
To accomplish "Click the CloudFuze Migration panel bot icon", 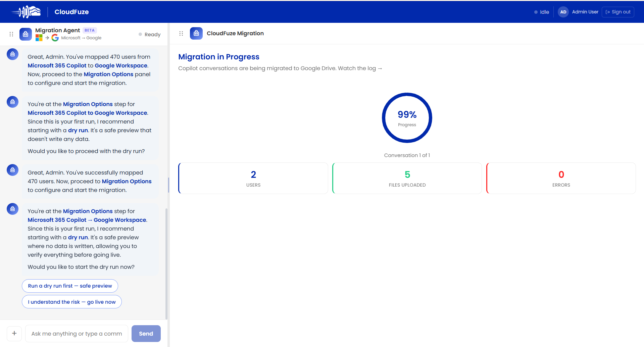I will click(x=196, y=34).
